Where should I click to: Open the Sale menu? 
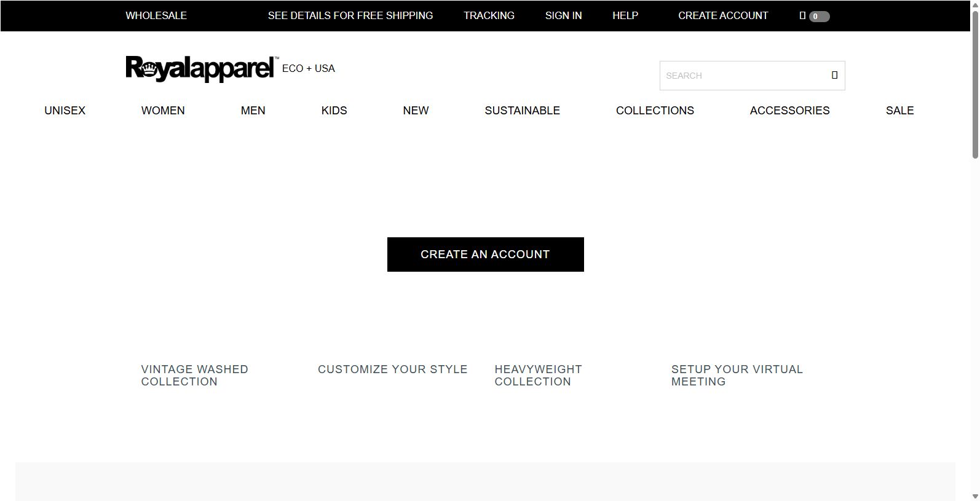(x=899, y=111)
